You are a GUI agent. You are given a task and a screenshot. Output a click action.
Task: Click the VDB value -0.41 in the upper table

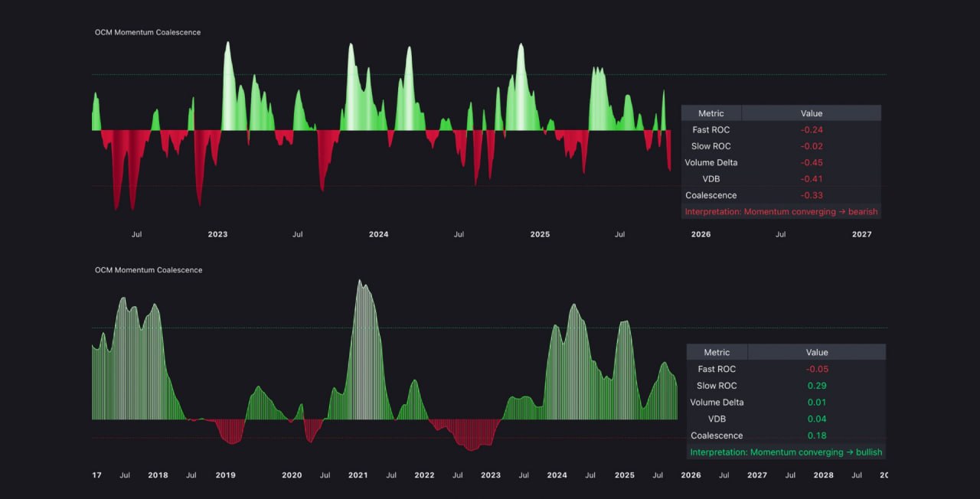[x=812, y=179]
